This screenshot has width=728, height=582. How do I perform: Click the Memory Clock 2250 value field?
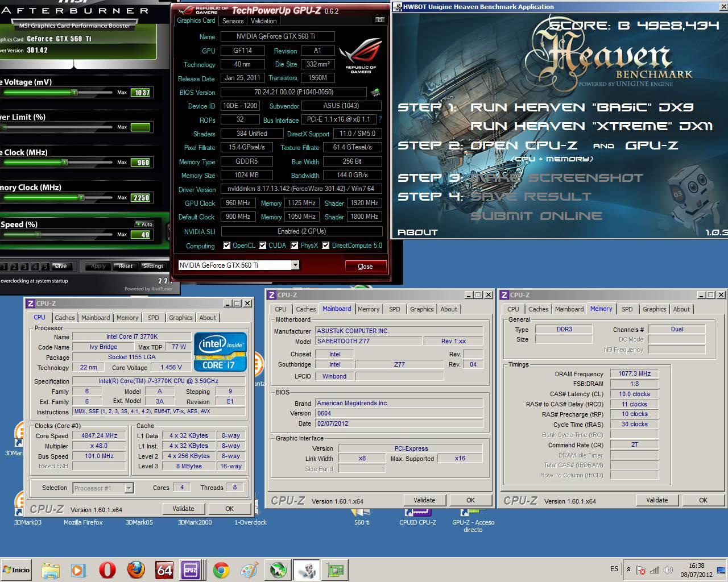[x=141, y=198]
